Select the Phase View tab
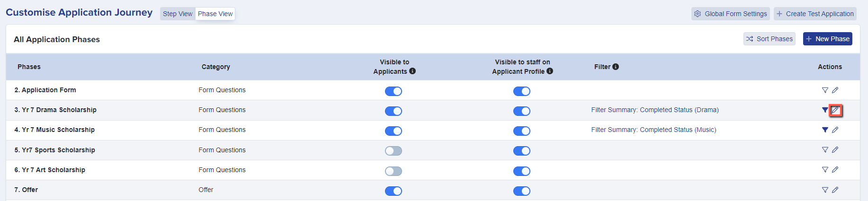This screenshot has height=201, width=868. [215, 14]
